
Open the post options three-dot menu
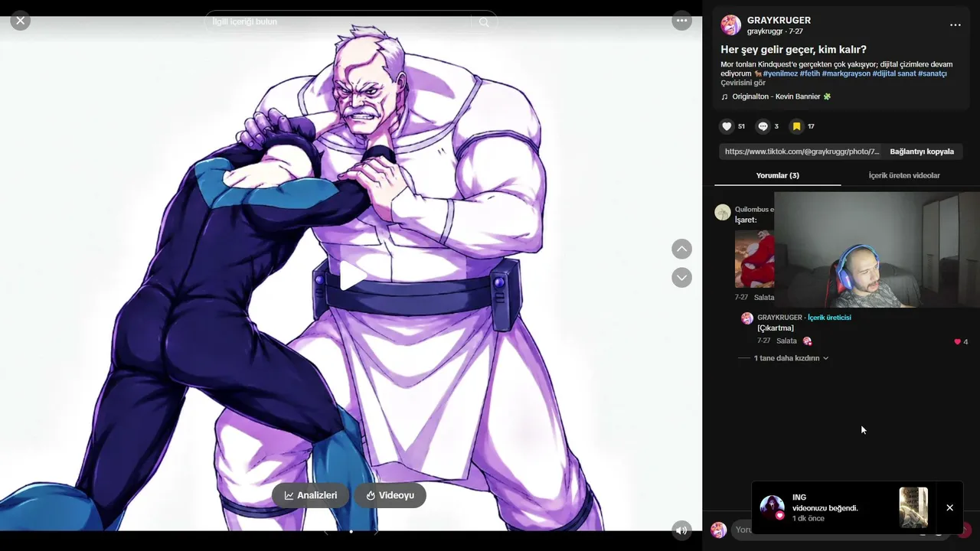[x=955, y=25]
